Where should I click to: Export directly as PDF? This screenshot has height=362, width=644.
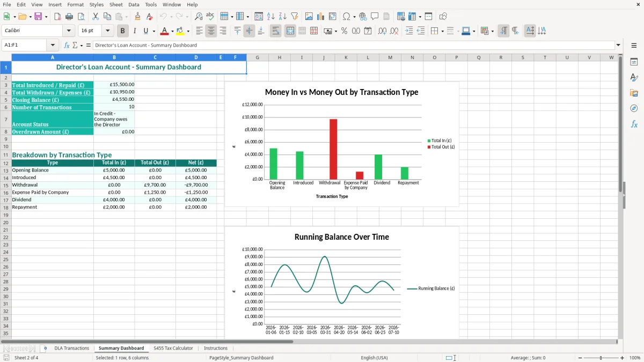tap(57, 17)
